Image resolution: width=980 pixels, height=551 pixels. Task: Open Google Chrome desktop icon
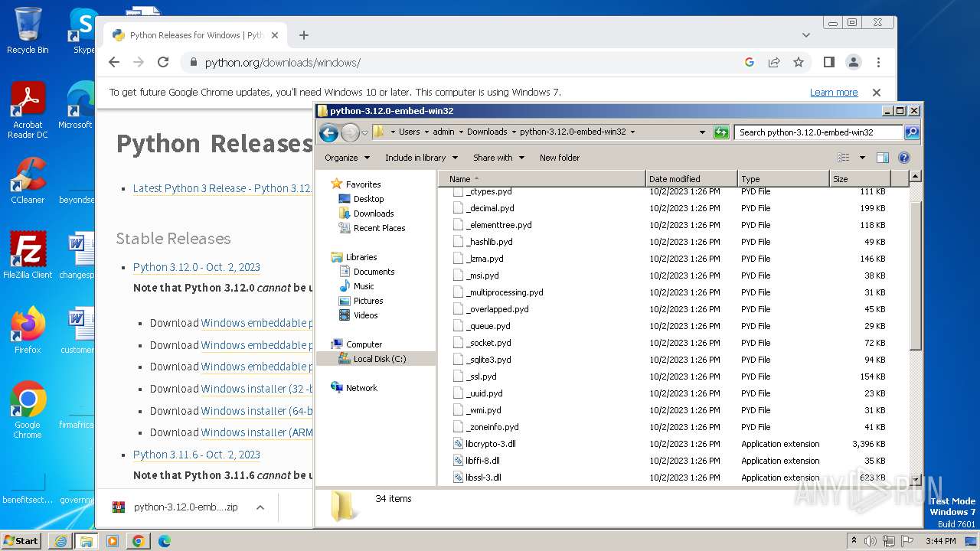point(28,409)
